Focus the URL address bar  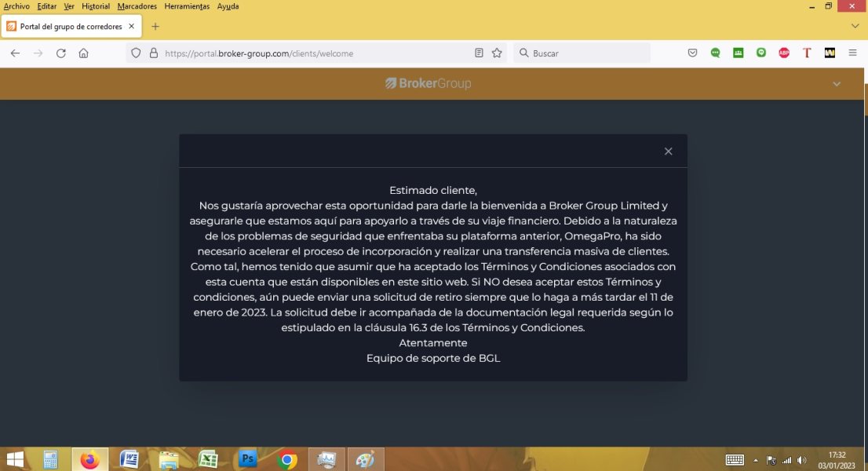pos(316,53)
